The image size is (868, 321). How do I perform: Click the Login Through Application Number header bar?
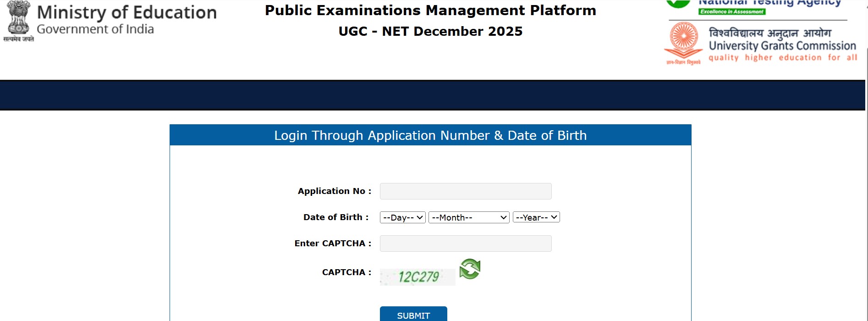point(430,135)
